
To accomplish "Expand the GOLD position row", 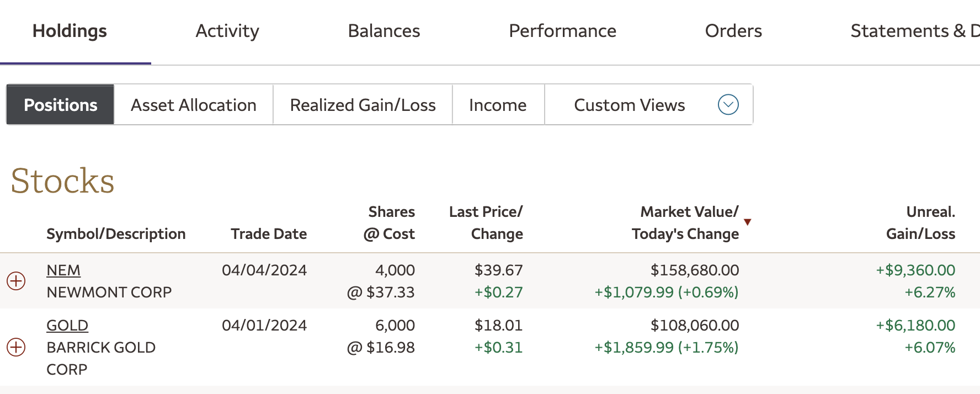I will point(16,347).
